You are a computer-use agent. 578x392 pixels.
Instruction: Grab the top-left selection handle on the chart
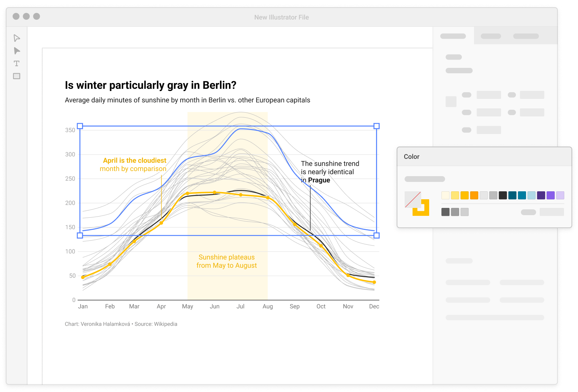[x=80, y=126]
